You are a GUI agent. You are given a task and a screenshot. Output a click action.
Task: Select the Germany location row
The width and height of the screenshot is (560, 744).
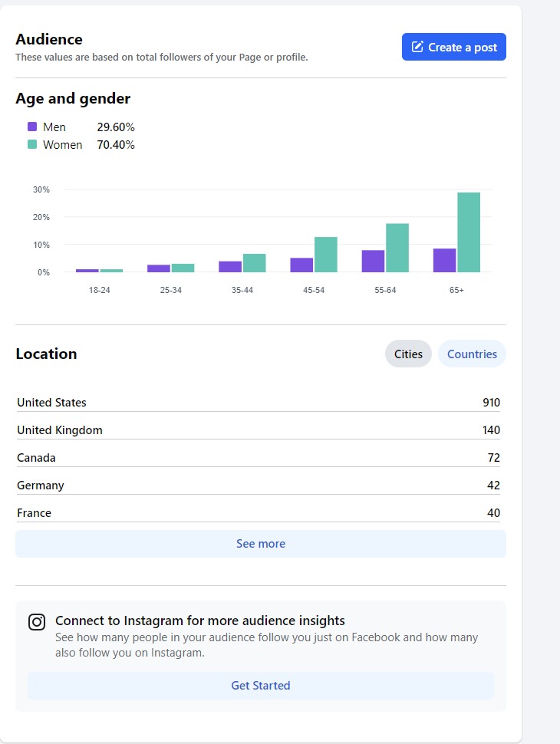click(x=259, y=486)
